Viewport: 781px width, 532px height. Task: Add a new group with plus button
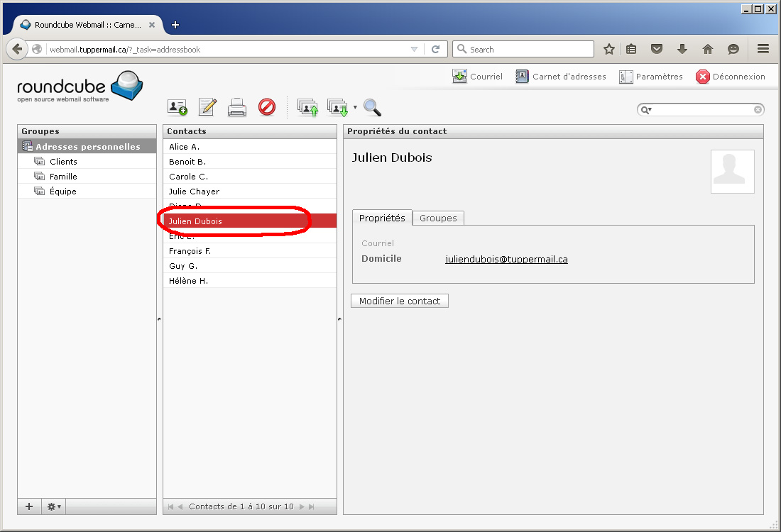(x=29, y=506)
